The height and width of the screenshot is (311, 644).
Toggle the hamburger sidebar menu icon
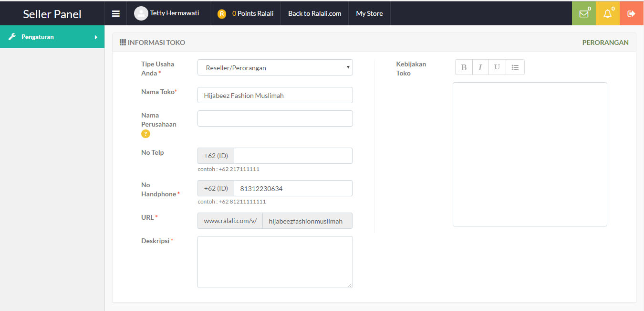pos(116,13)
